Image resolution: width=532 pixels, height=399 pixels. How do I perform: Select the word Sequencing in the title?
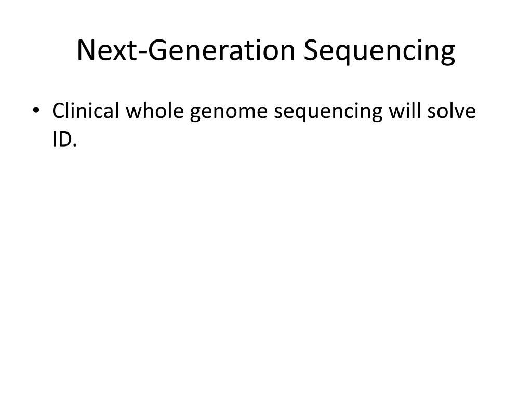point(379,51)
